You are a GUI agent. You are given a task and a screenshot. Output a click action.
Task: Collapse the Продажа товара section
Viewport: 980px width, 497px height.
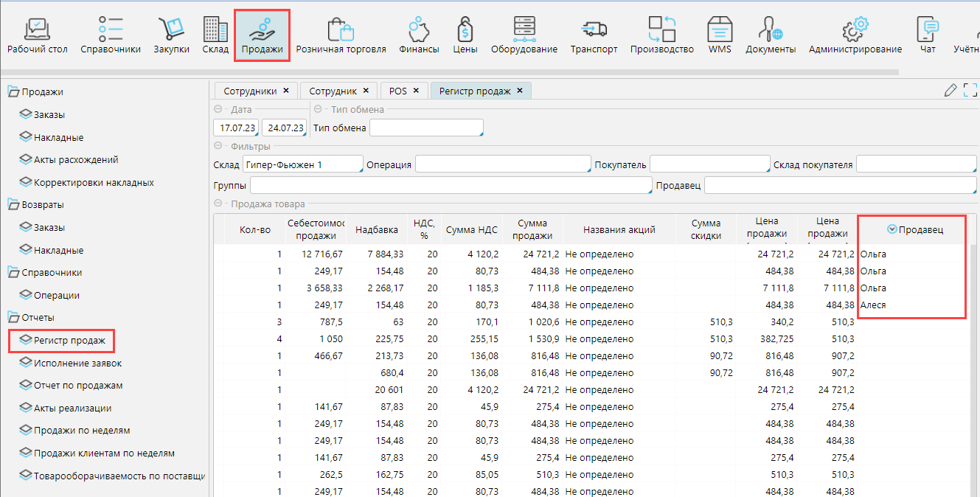[218, 204]
